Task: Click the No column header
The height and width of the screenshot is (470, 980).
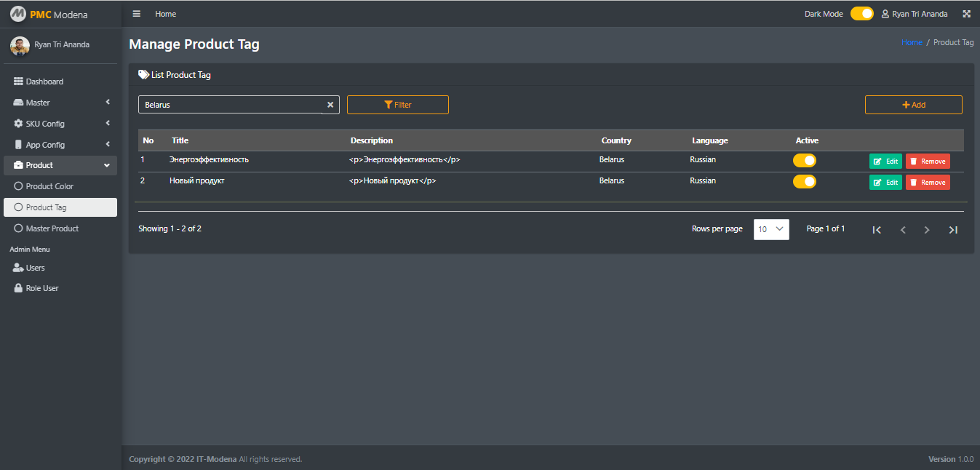Action: (x=148, y=140)
